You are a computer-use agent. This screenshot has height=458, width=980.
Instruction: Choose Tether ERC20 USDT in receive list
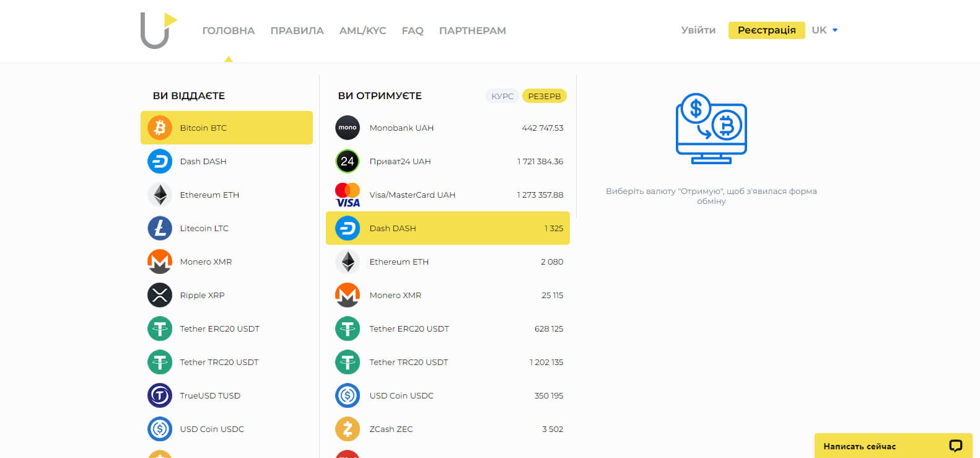coord(409,328)
